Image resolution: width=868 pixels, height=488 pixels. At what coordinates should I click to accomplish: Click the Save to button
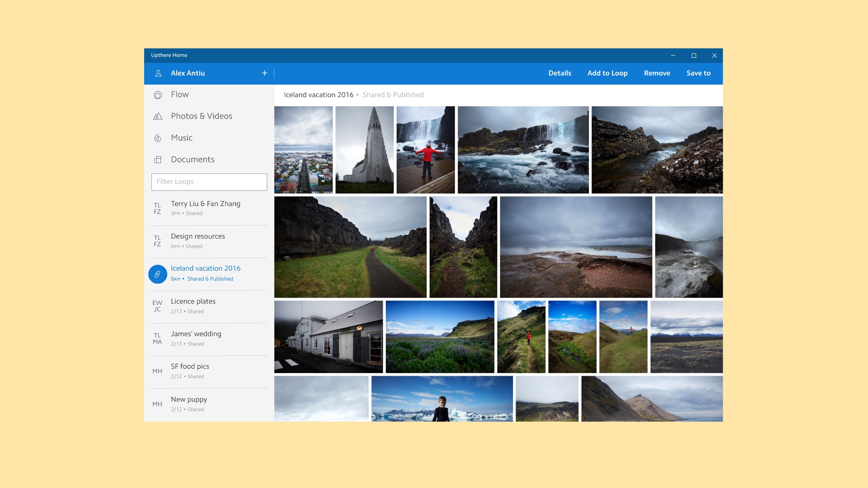click(x=698, y=73)
